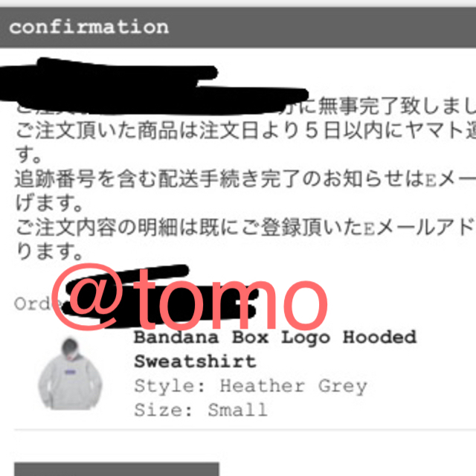Click the Style: Heather Grey line
Viewport: 476px width, 476px height.
tap(251, 386)
